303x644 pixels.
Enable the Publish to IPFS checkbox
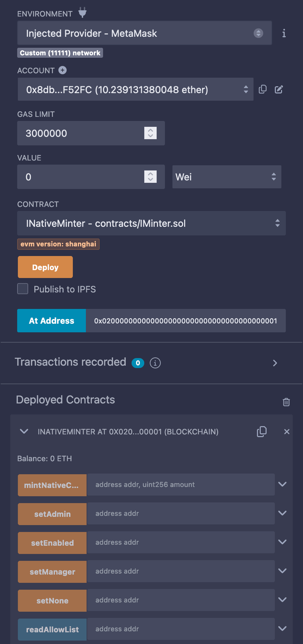pos(23,289)
